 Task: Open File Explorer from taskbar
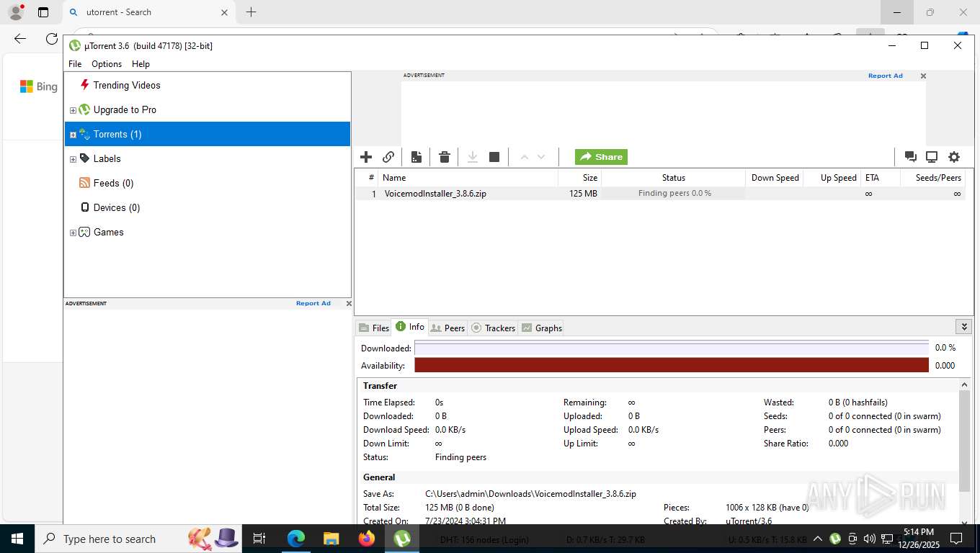331,539
